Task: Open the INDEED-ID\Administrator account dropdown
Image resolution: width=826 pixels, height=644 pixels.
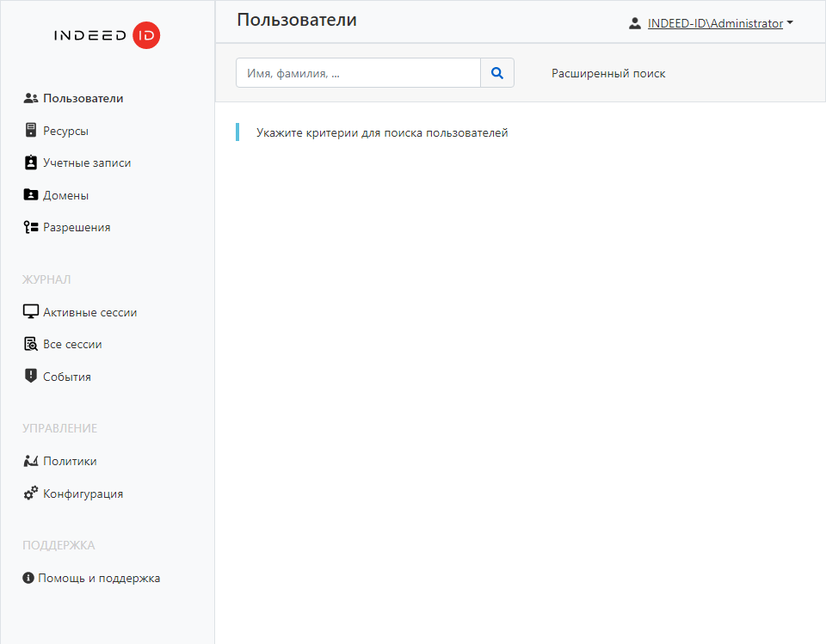Action: [714, 24]
